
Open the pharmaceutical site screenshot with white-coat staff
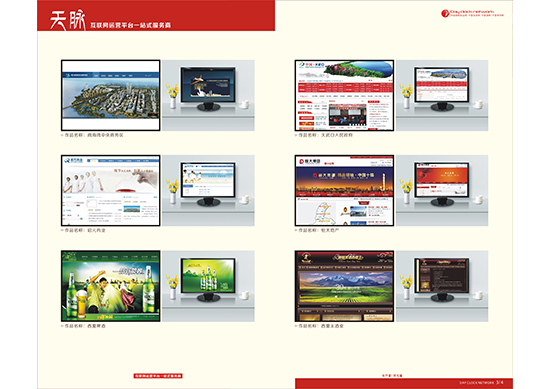(x=110, y=190)
